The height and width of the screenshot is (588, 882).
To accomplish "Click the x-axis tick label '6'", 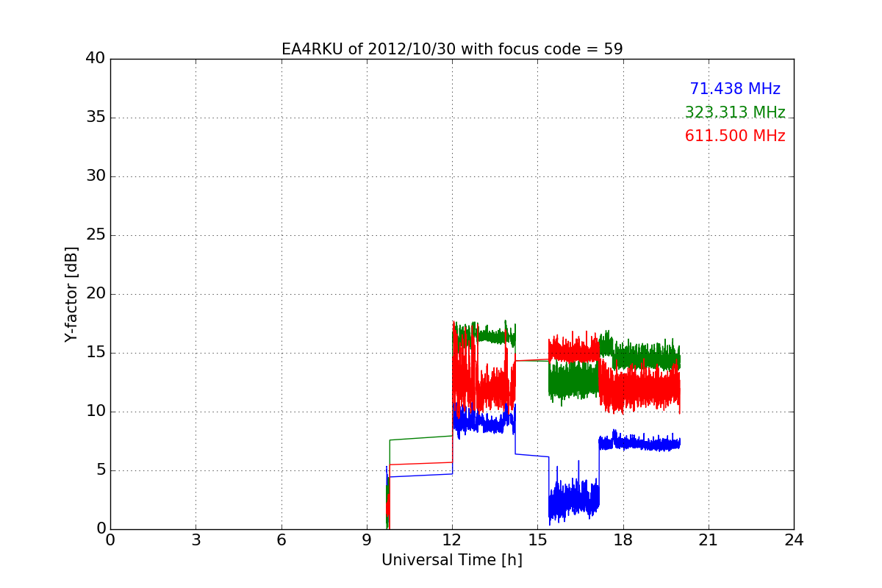I will click(x=281, y=540).
